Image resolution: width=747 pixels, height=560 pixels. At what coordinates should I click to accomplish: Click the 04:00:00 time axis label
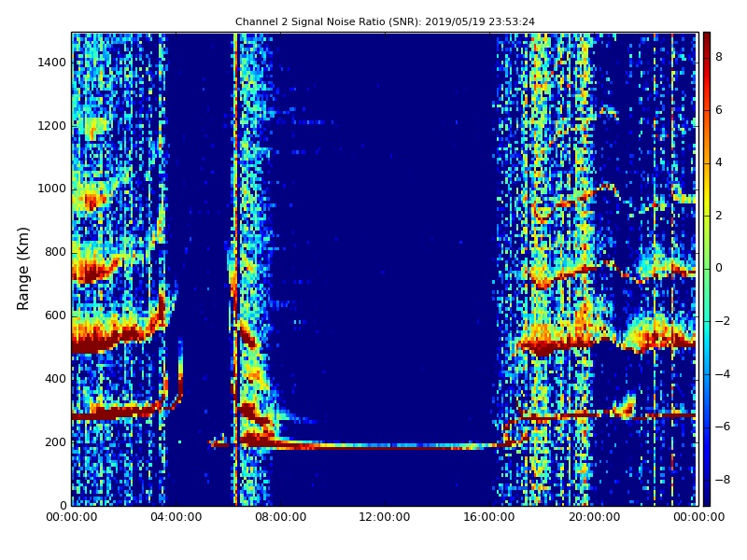(x=176, y=517)
